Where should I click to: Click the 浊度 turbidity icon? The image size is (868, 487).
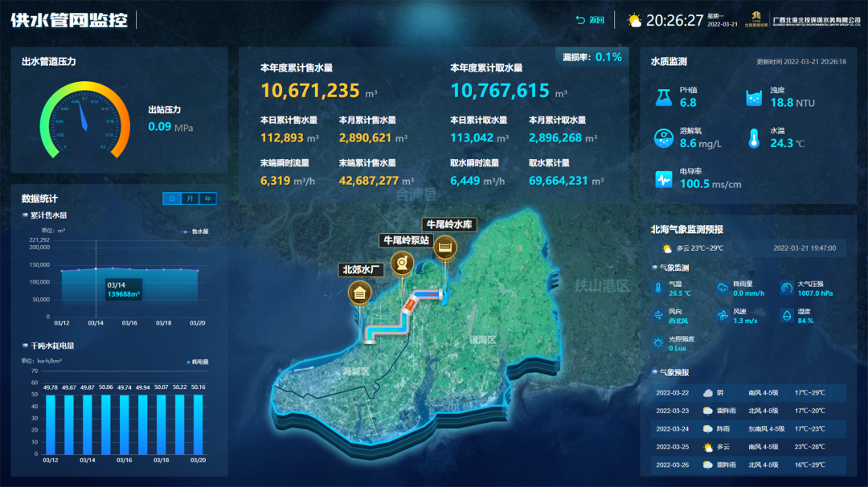[753, 98]
